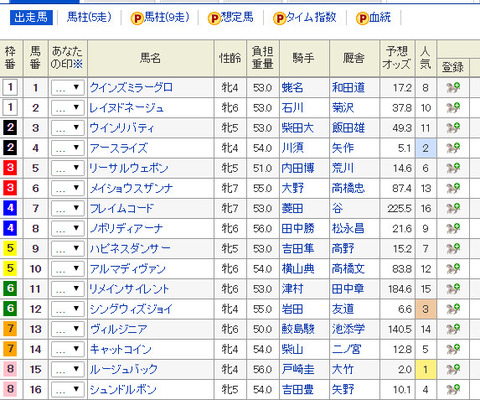Click blue popularity rank 2 cell
The width and height of the screenshot is (480, 400).
[426, 148]
